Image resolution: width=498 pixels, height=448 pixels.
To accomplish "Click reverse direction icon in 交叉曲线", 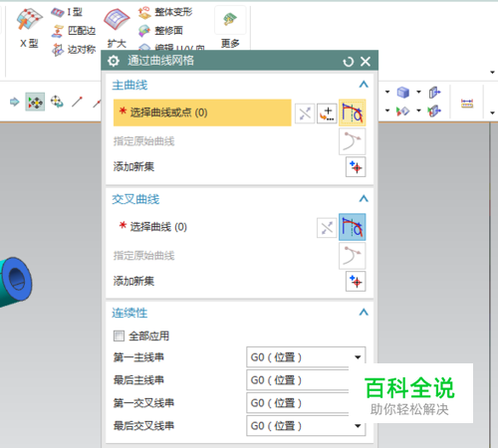I will (x=327, y=228).
